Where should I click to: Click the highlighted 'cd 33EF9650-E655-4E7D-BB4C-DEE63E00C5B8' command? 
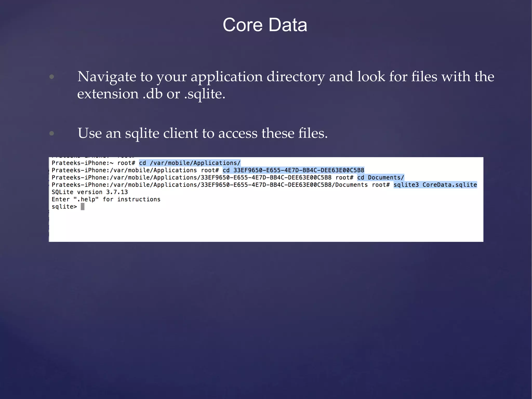click(294, 170)
